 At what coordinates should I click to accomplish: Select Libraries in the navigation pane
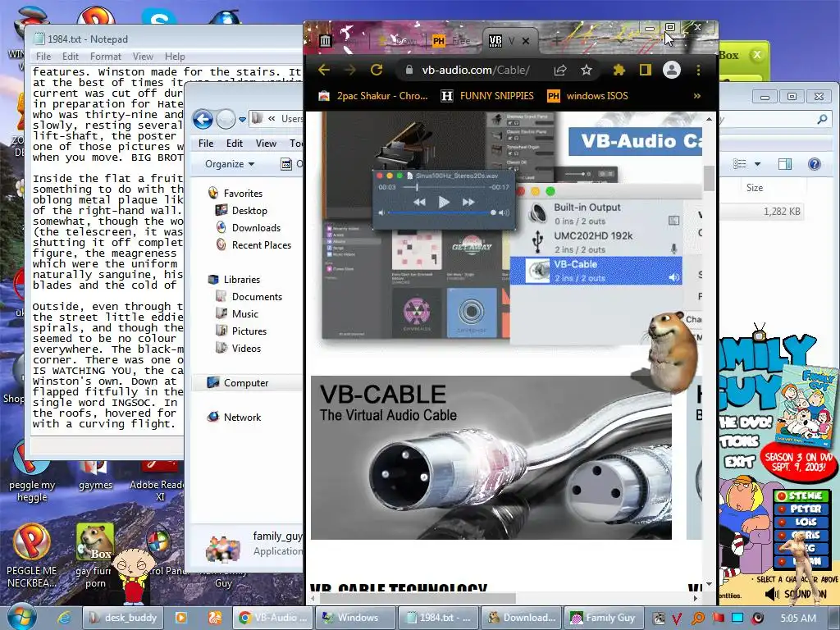pyautogui.click(x=241, y=280)
